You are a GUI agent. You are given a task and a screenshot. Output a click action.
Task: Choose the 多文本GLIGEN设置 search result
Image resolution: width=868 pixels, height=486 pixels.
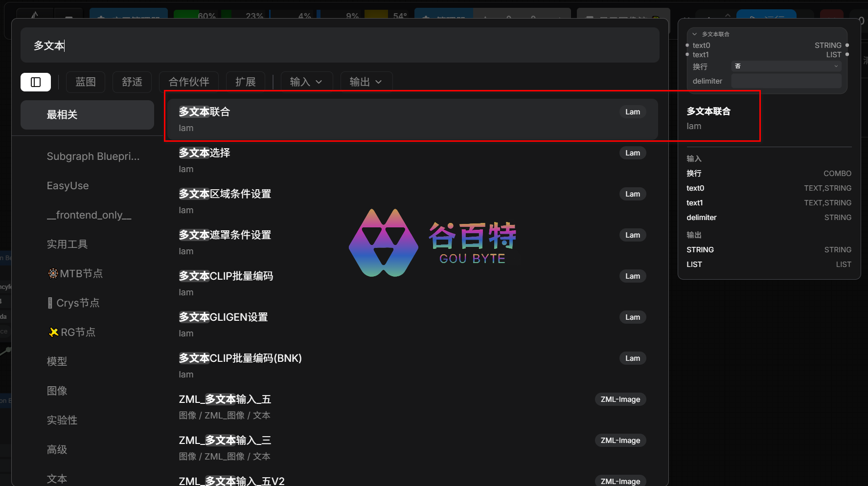tap(412, 325)
